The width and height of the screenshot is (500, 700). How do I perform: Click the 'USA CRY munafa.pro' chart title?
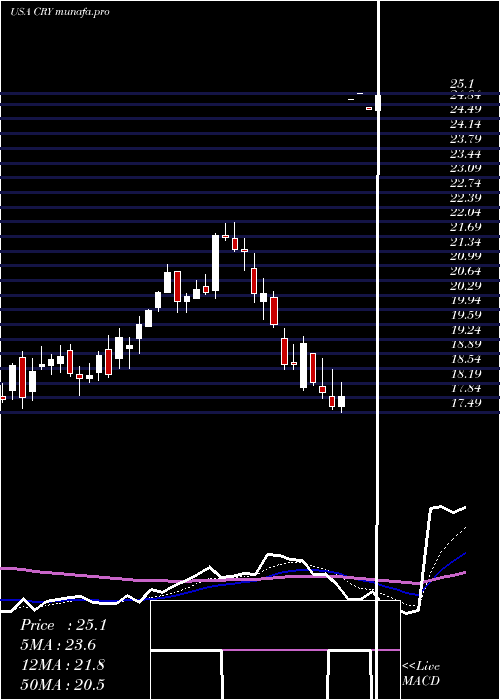click(60, 12)
